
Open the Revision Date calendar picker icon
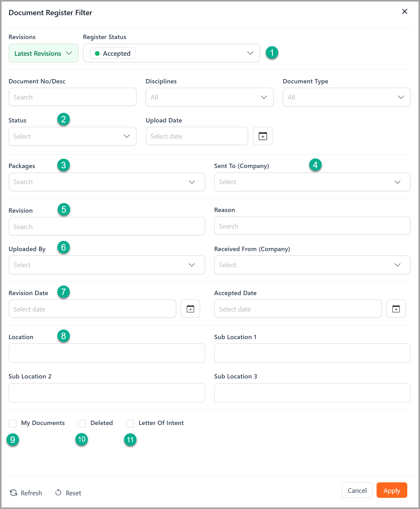pos(190,309)
